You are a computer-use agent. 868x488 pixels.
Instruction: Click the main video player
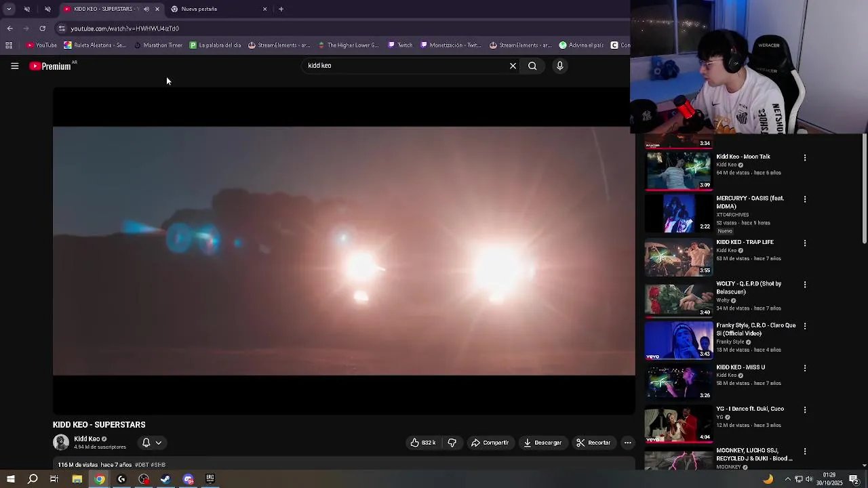tap(344, 251)
